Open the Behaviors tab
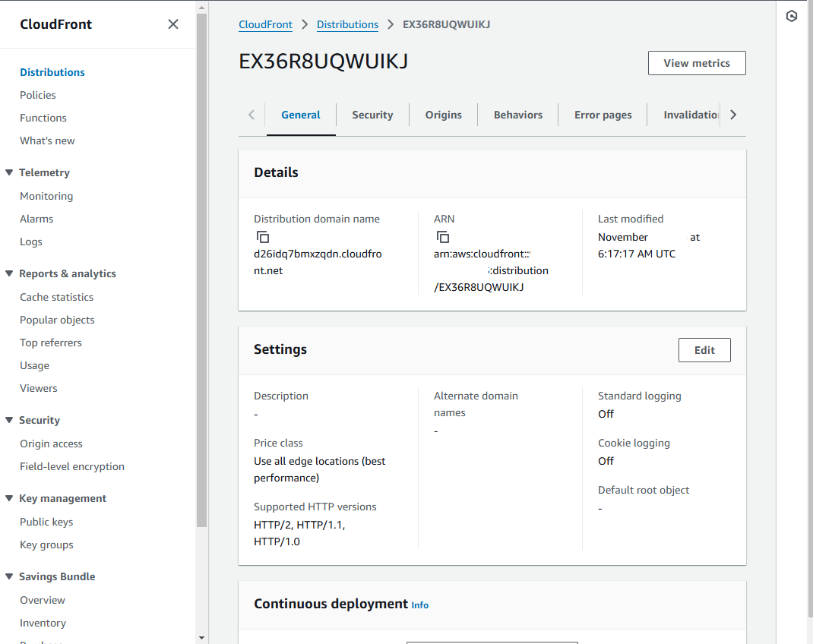Image resolution: width=813 pixels, height=644 pixels. click(x=517, y=115)
